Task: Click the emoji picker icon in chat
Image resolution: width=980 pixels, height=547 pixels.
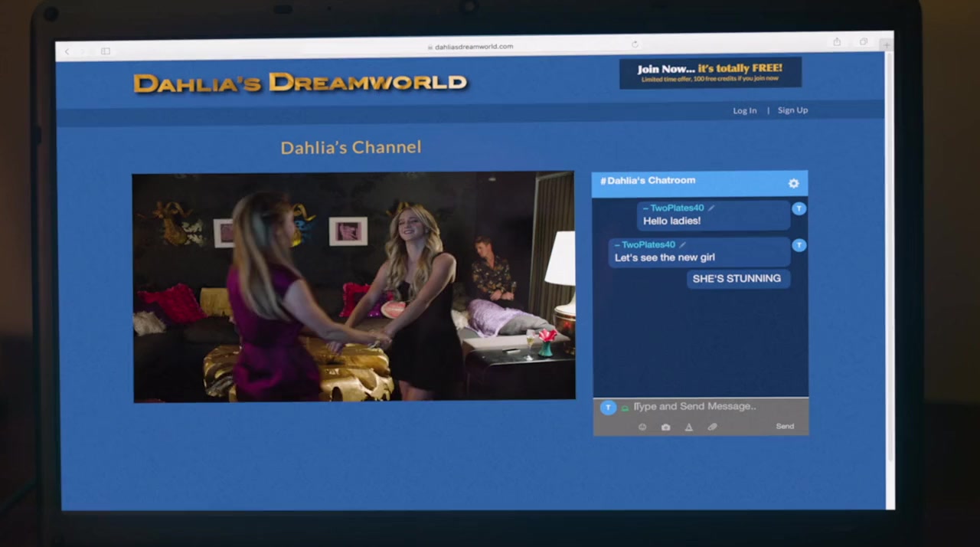Action: coord(642,427)
